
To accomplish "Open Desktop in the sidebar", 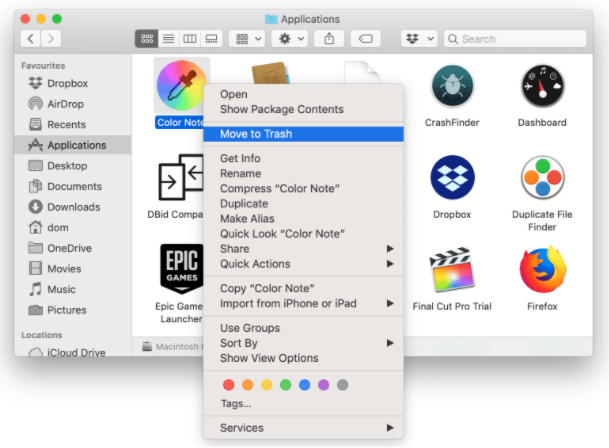I will click(73, 166).
